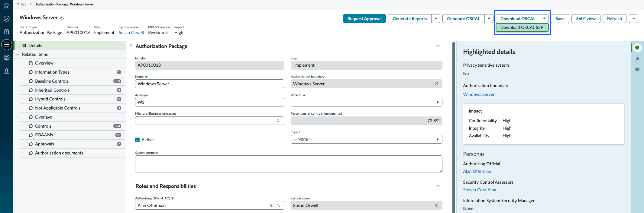Open the 360° view button

pos(586,18)
